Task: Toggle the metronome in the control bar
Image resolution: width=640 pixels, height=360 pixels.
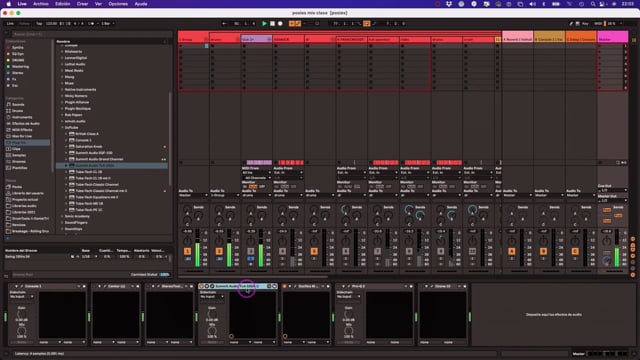Action: [x=91, y=24]
